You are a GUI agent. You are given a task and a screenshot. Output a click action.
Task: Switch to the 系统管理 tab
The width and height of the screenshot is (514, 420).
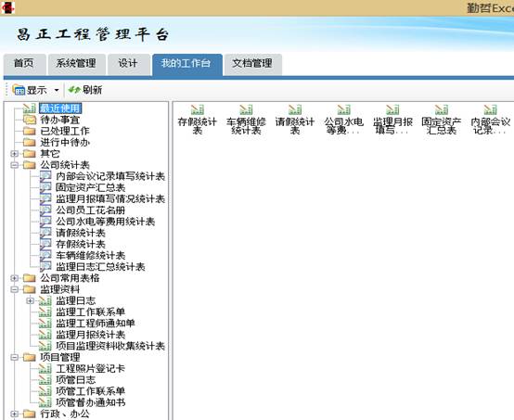click(x=76, y=64)
